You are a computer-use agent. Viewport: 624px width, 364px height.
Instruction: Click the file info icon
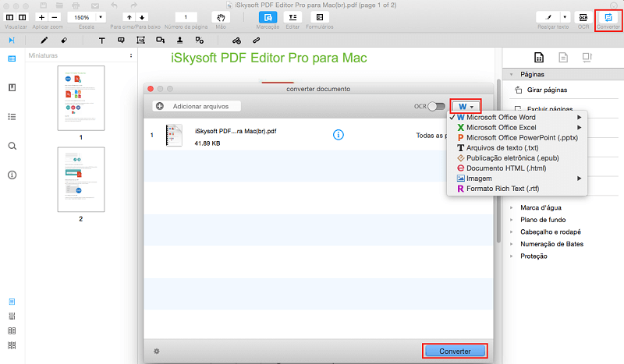(x=339, y=135)
